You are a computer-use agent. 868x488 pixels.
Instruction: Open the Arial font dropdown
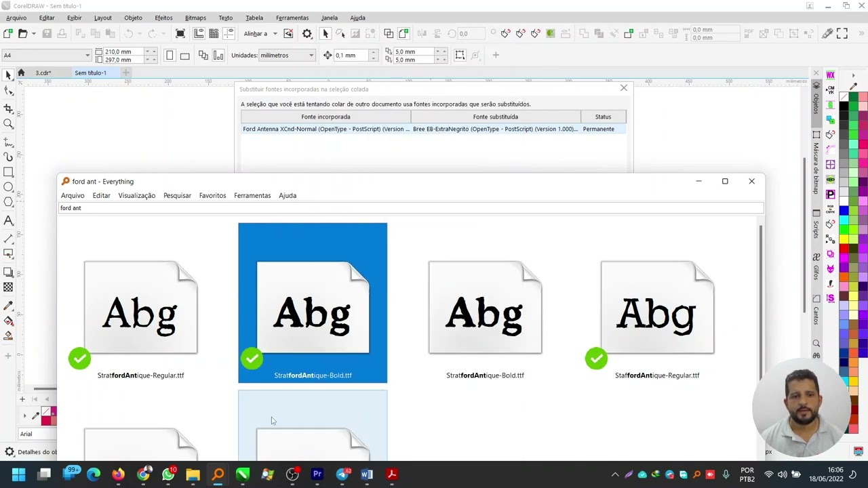click(x=37, y=434)
